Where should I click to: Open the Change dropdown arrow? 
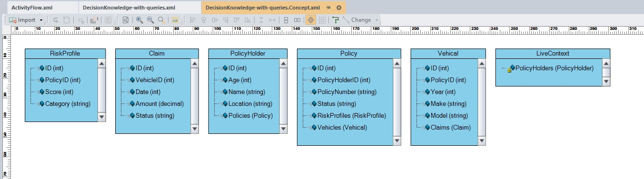point(377,20)
